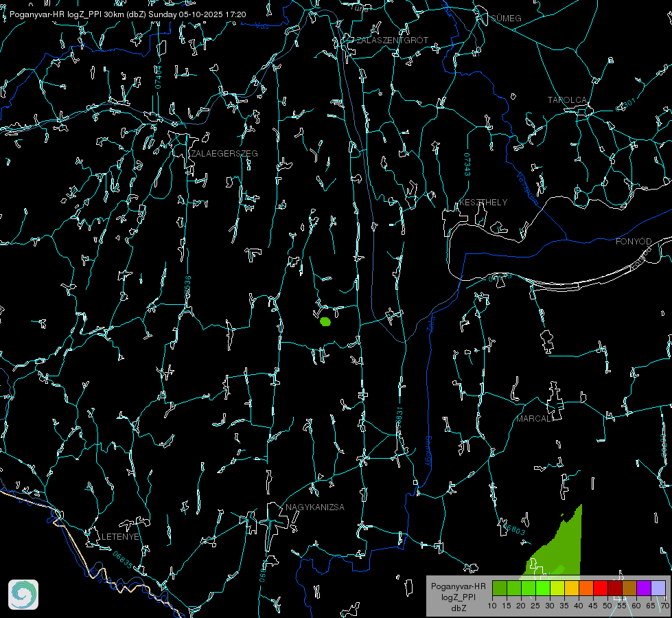Image resolution: width=672 pixels, height=618 pixels.
Task: Click the radar title text with date 05-10-2025
Action: point(128,14)
